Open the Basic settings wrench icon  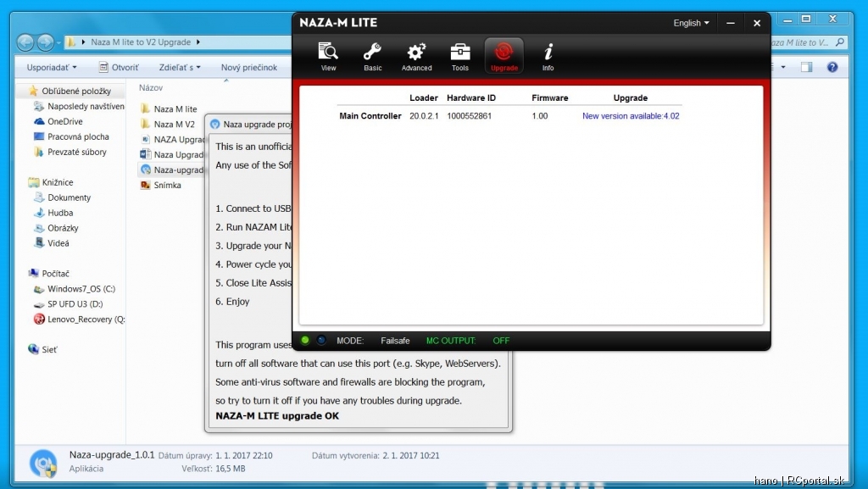click(x=372, y=56)
